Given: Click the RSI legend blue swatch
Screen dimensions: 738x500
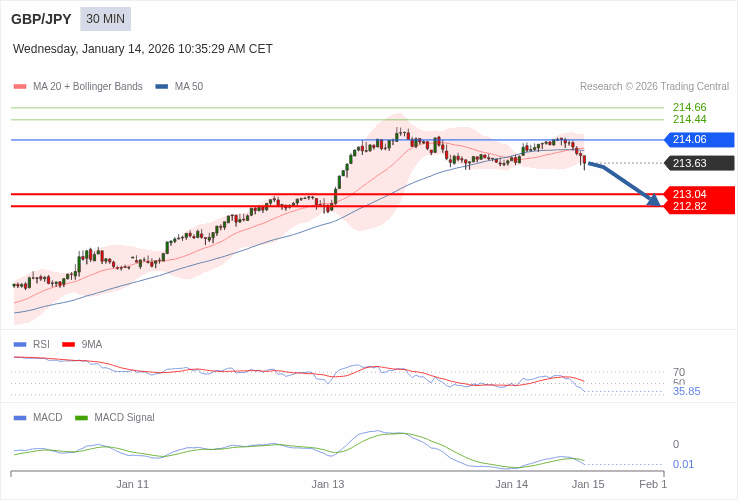Looking at the screenshot, I should point(20,344).
